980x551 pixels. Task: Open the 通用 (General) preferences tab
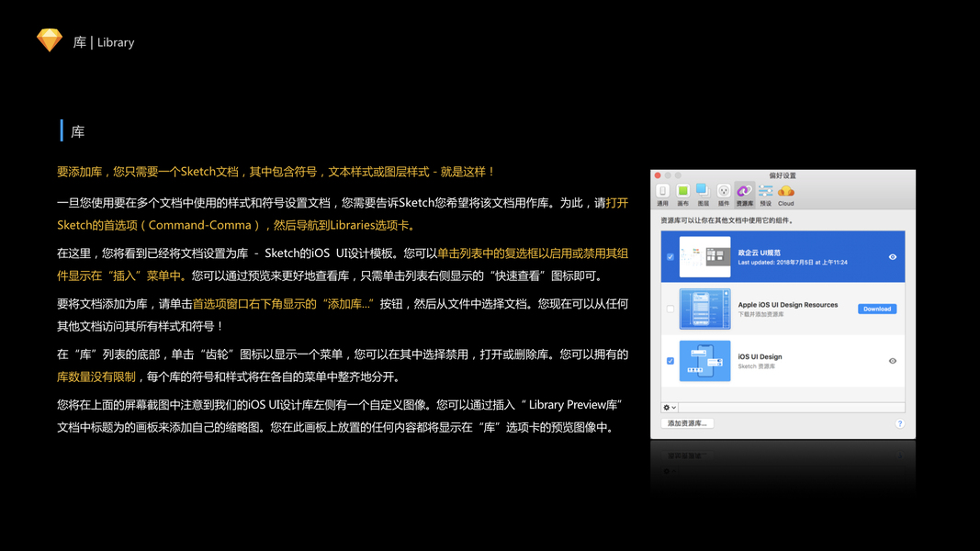(662, 195)
